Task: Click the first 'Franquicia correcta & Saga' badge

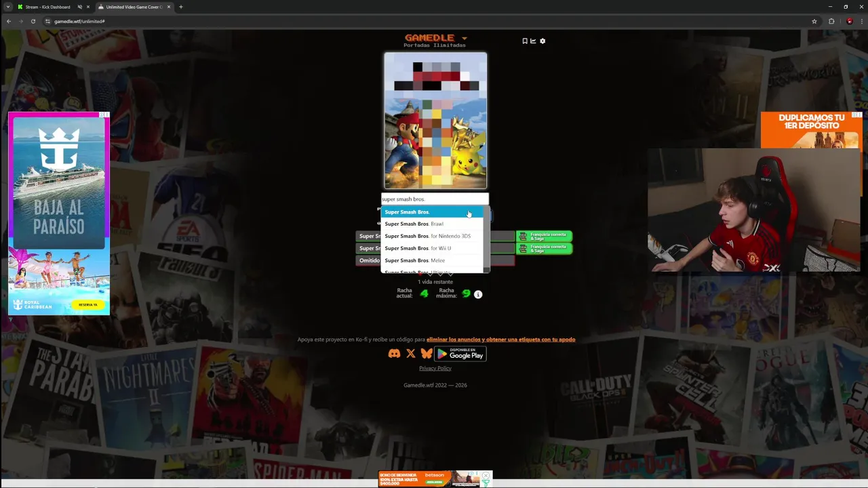Action: (x=545, y=236)
